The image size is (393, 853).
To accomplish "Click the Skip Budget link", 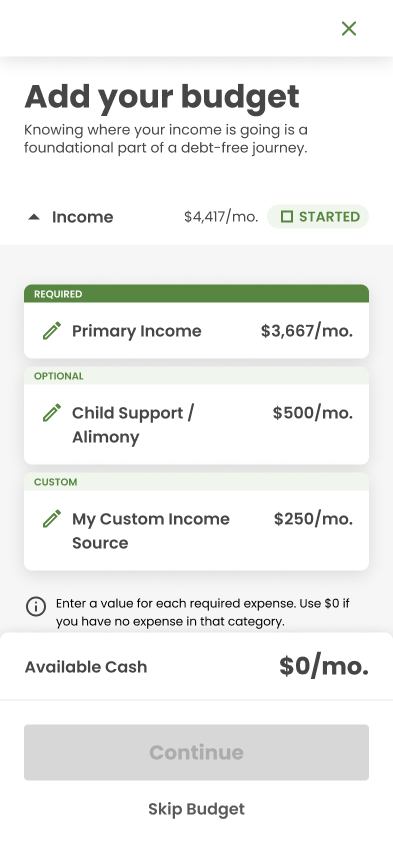I will [196, 809].
